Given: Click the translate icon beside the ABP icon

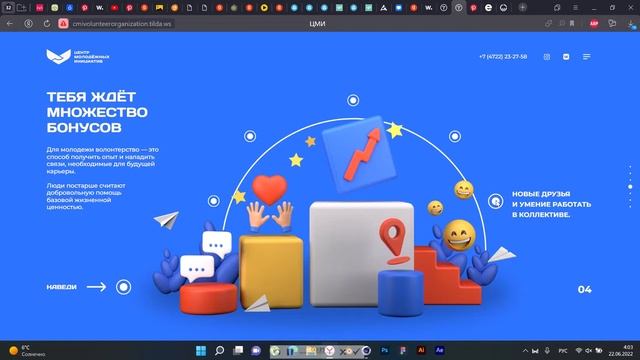Looking at the screenshot, I should point(612,24).
